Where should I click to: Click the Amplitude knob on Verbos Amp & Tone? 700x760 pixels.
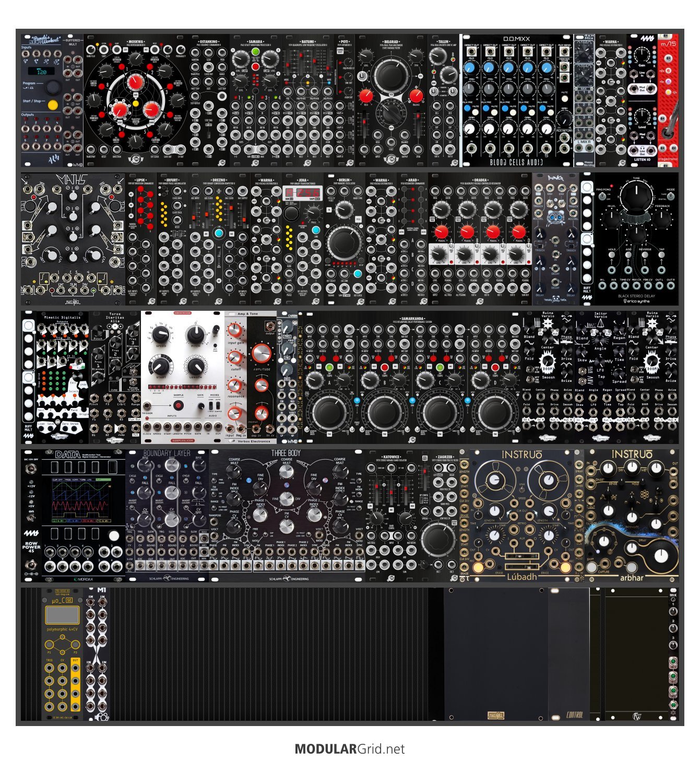pyautogui.click(x=262, y=354)
